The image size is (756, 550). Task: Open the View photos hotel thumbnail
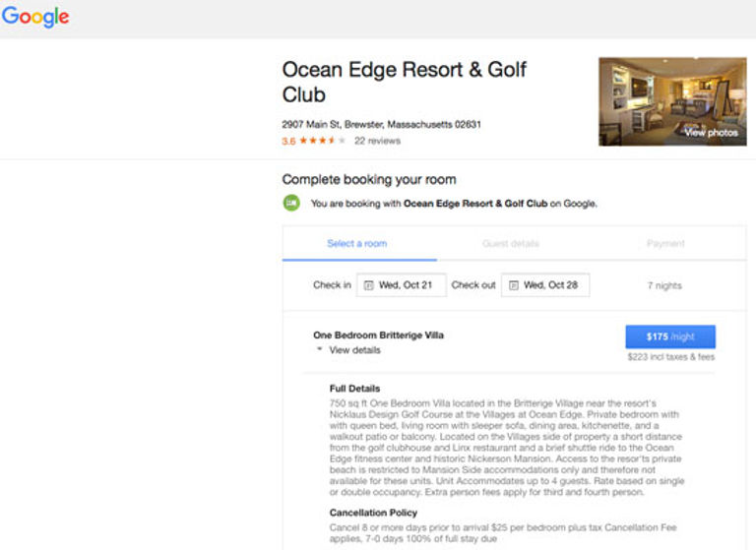672,101
